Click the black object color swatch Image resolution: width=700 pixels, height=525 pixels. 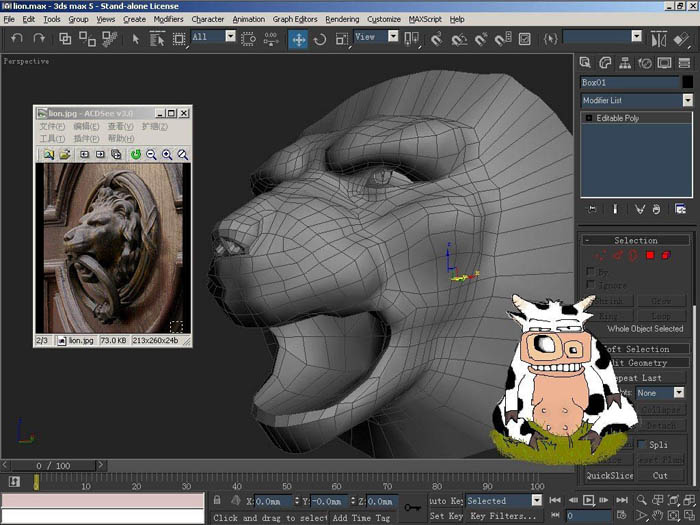click(x=688, y=82)
